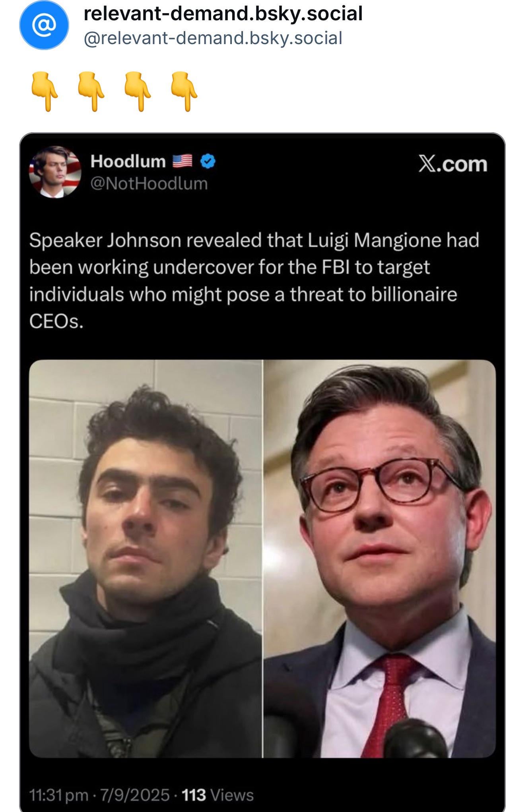Click the US flag emoji beside Hoodlum
Image resolution: width=507 pixels, height=812 pixels.
click(183, 161)
